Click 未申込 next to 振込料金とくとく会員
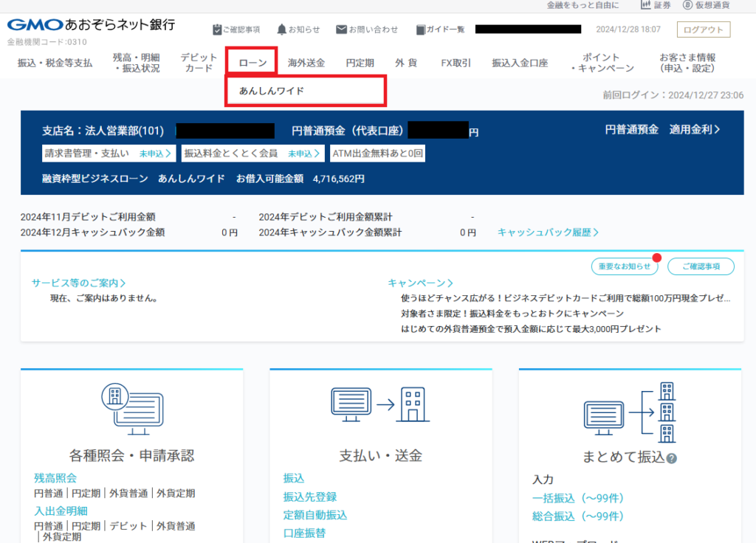The image size is (756, 543). click(x=303, y=153)
